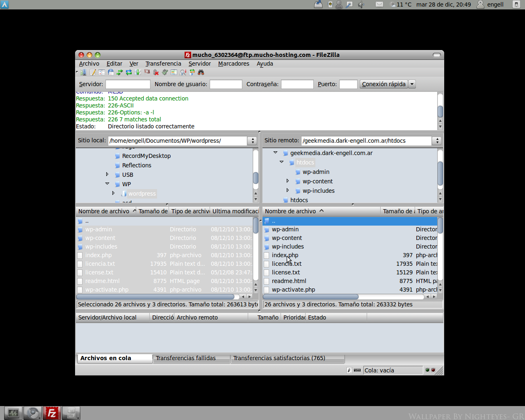Expand wp-includes in remote tree
Screen dimensions: 525x420
(x=288, y=190)
